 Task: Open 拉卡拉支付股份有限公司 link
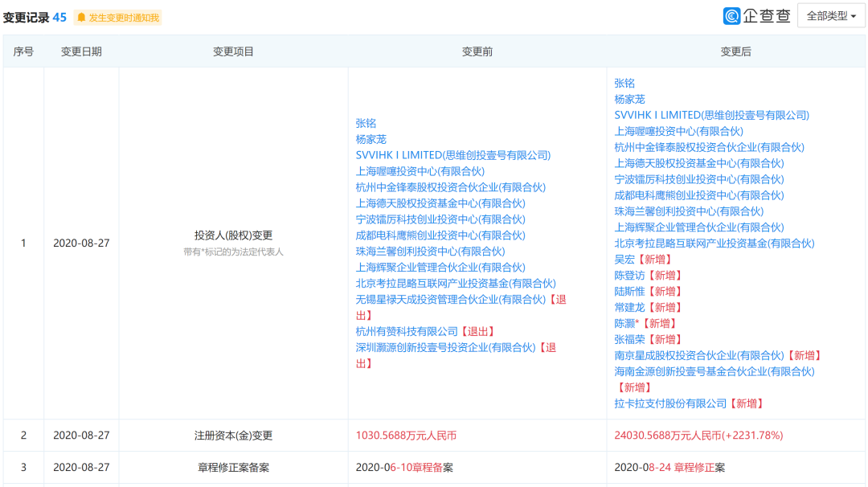point(669,404)
